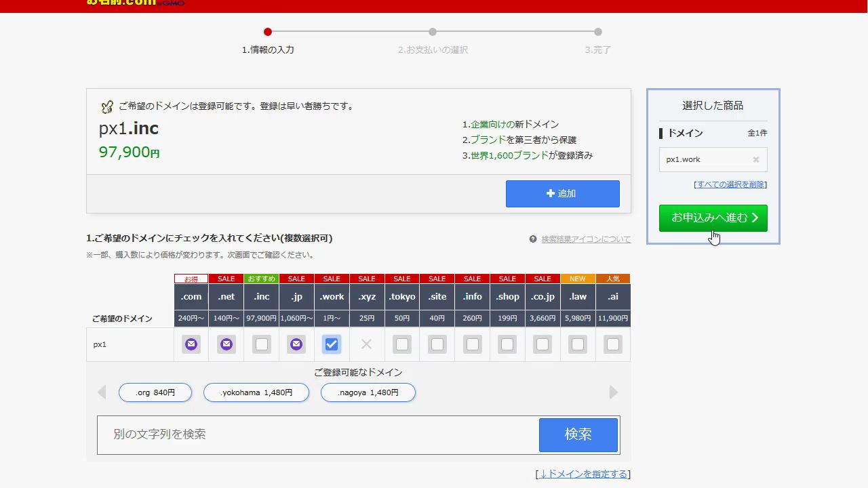Remove px1.work from selected items
The height and width of the screenshot is (488, 868).
(x=755, y=160)
